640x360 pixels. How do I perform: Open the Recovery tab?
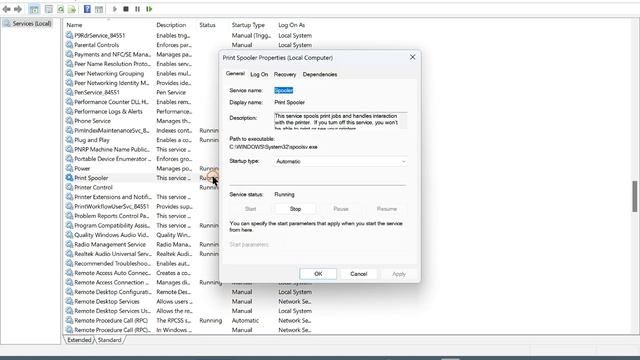pyautogui.click(x=285, y=74)
